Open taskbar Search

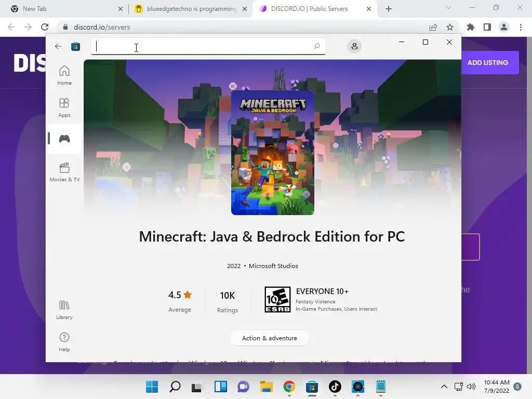[175, 387]
